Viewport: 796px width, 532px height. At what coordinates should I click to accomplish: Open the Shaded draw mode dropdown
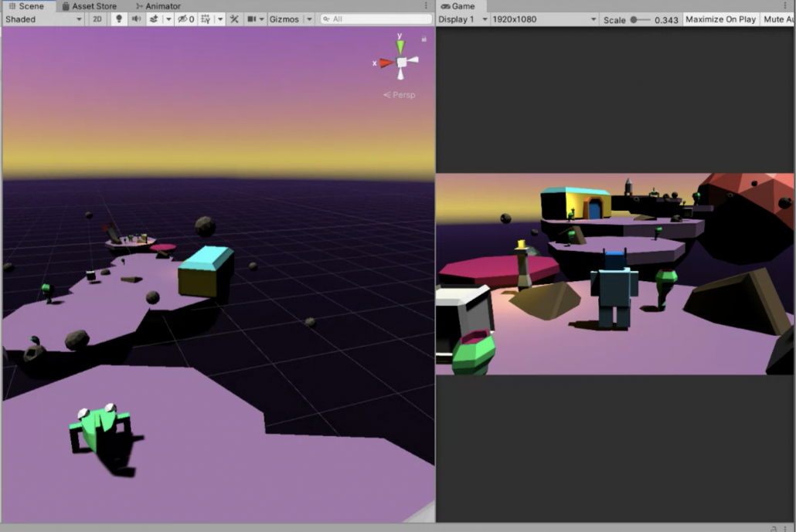(43, 19)
